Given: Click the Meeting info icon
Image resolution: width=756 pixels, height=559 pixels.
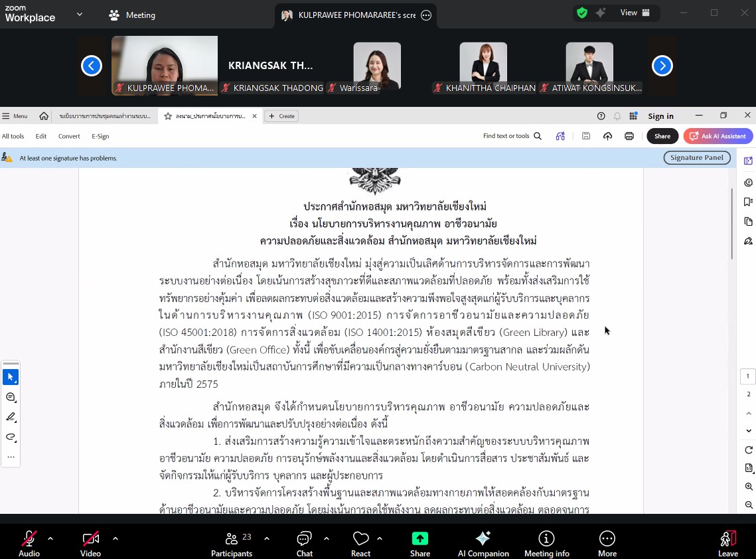Looking at the screenshot, I should (546, 543).
